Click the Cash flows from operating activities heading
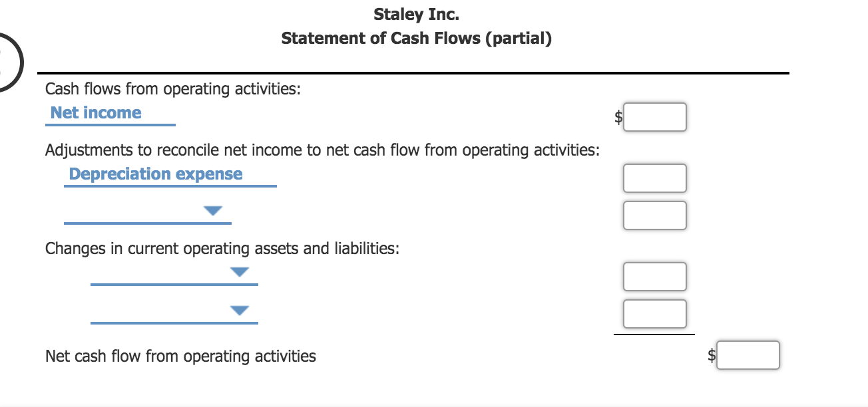Screen dimensions: 868x407 172,88
